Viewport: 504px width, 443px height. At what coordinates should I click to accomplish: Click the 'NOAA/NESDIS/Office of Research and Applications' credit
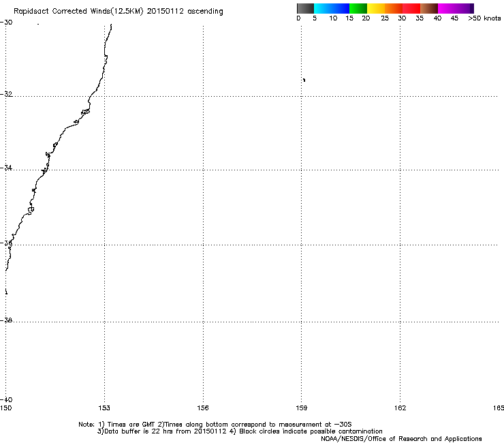401,439
